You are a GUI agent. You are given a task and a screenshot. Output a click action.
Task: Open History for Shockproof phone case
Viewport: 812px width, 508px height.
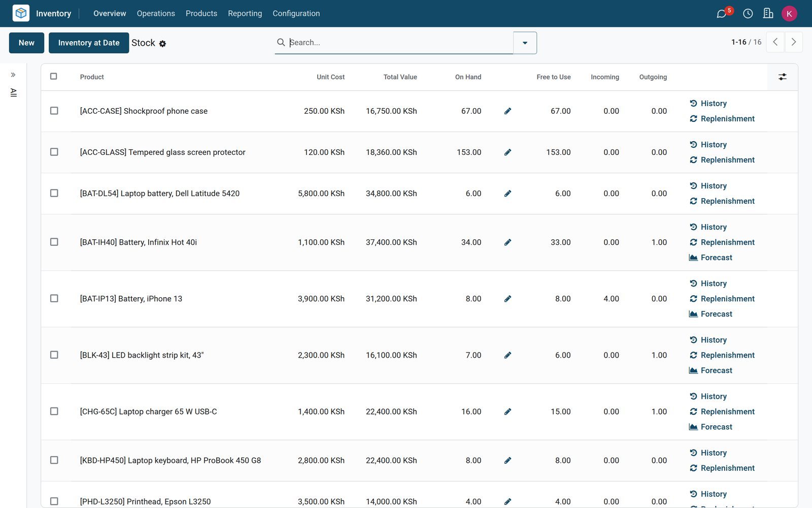point(708,104)
